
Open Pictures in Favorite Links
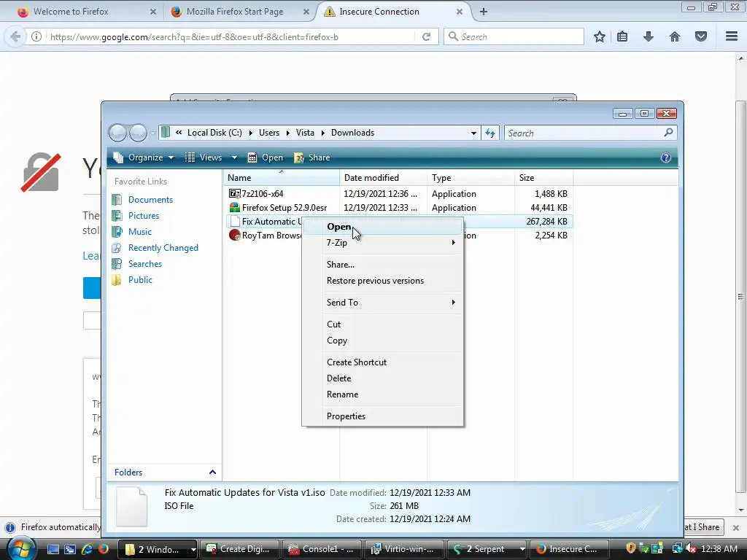click(144, 216)
